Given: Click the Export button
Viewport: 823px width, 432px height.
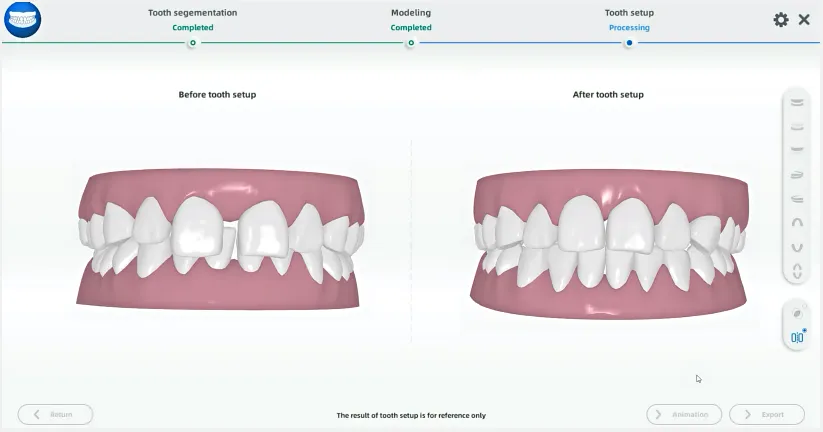Looking at the screenshot, I should [767, 414].
